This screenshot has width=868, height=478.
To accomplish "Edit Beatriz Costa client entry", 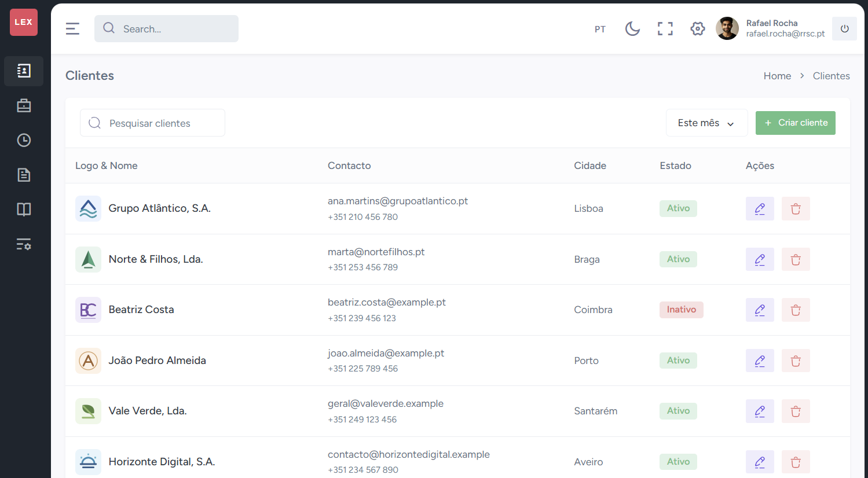I will (x=760, y=310).
